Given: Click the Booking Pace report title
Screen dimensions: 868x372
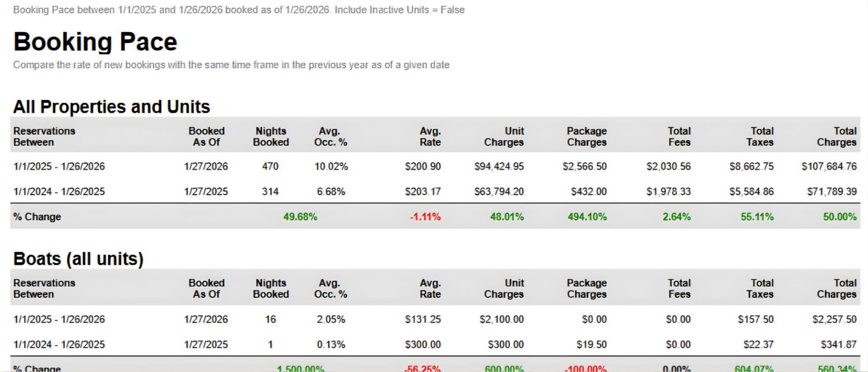Looking at the screenshot, I should (95, 42).
